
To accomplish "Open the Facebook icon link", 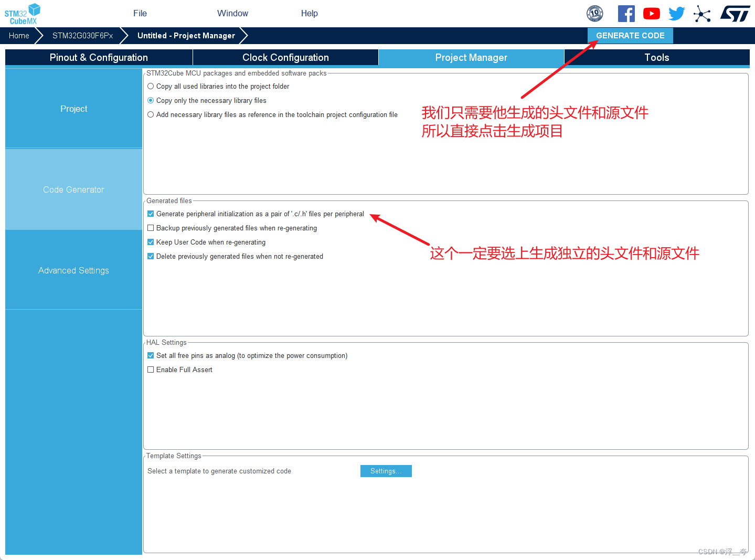I will (x=626, y=14).
